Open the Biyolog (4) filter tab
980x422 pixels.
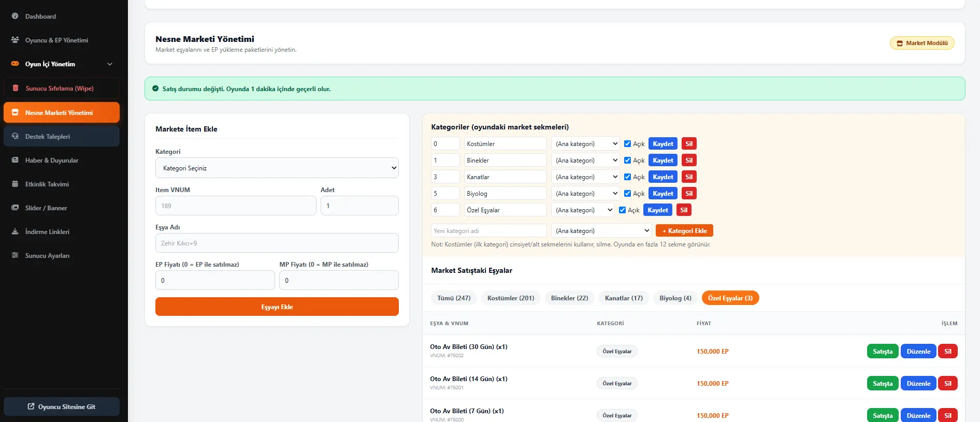coord(675,298)
